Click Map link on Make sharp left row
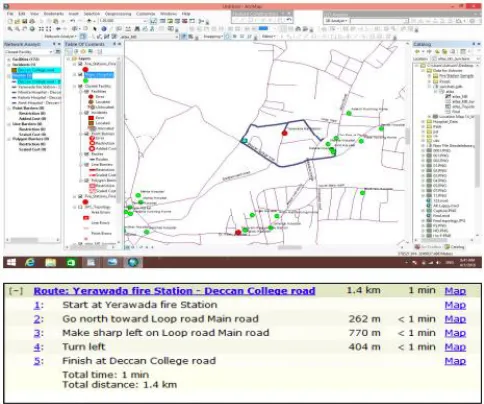Screen dimensions: 484x404 pos(455,333)
